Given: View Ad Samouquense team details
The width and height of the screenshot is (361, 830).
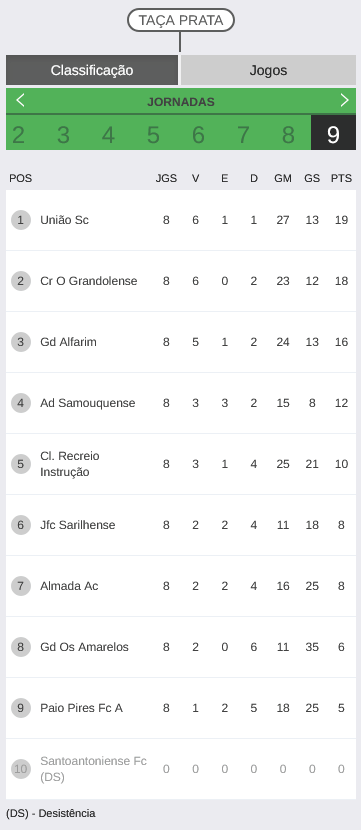Looking at the screenshot, I should pyautogui.click(x=87, y=403).
